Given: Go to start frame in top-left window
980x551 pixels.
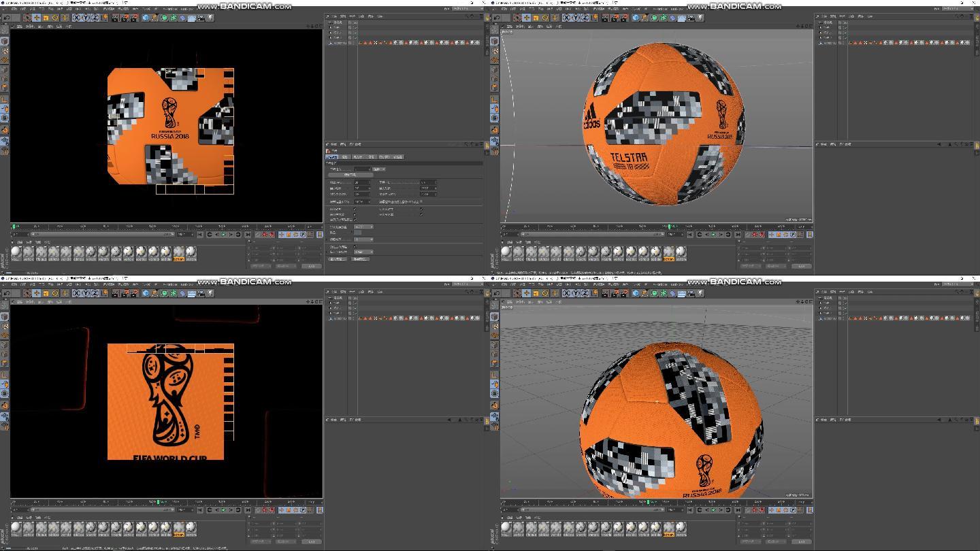Looking at the screenshot, I should coord(200,235).
